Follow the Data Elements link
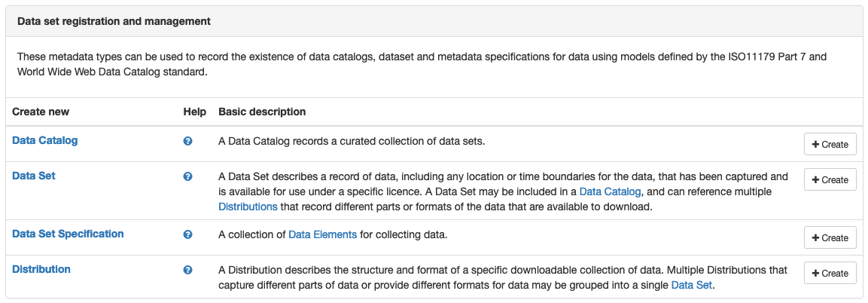This screenshot has height=303, width=868. tap(323, 234)
